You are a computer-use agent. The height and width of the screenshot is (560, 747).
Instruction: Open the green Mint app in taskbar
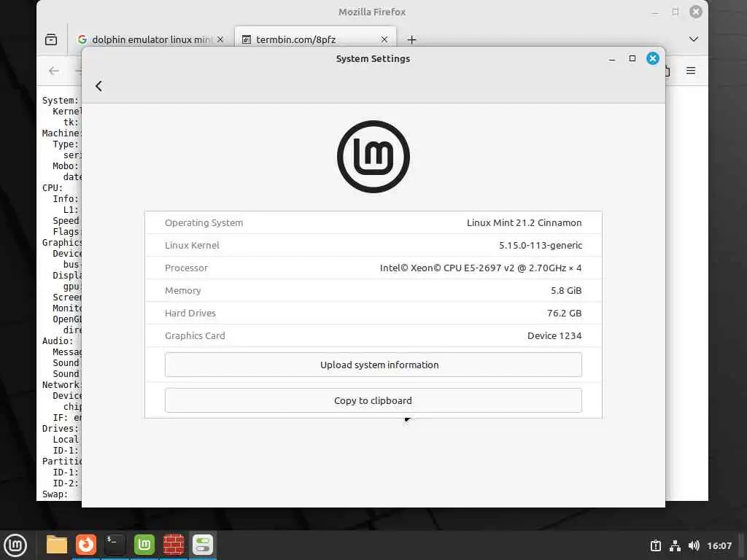[x=144, y=545]
